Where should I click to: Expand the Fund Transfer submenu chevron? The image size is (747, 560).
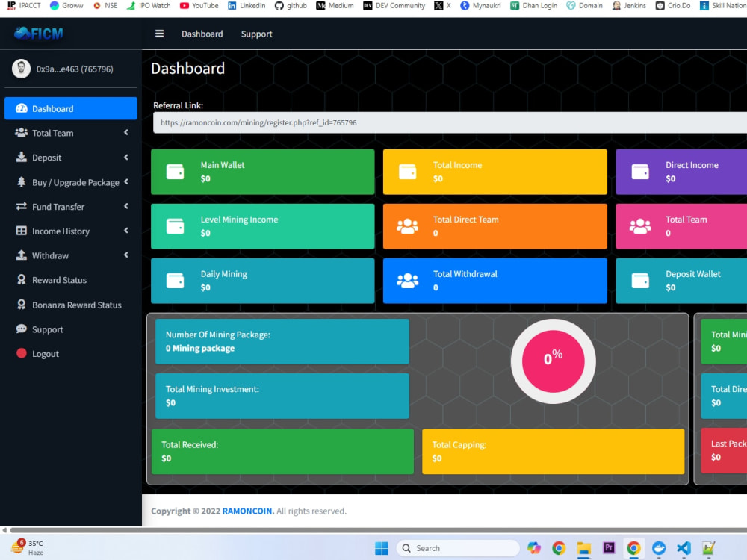tap(126, 206)
